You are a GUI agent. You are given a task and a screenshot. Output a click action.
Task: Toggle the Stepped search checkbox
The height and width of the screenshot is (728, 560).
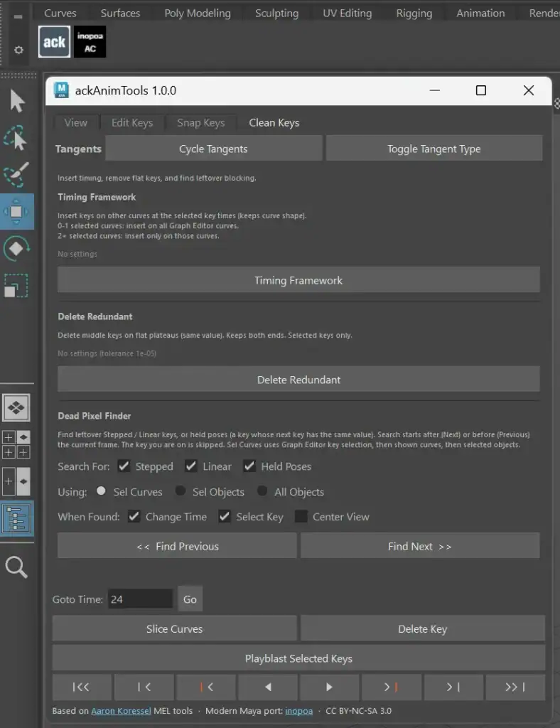(x=124, y=466)
